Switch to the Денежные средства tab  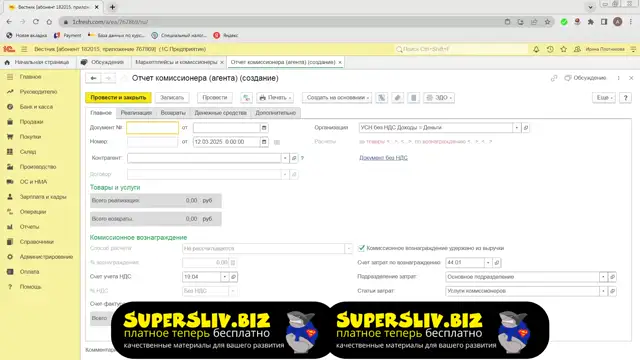220,113
